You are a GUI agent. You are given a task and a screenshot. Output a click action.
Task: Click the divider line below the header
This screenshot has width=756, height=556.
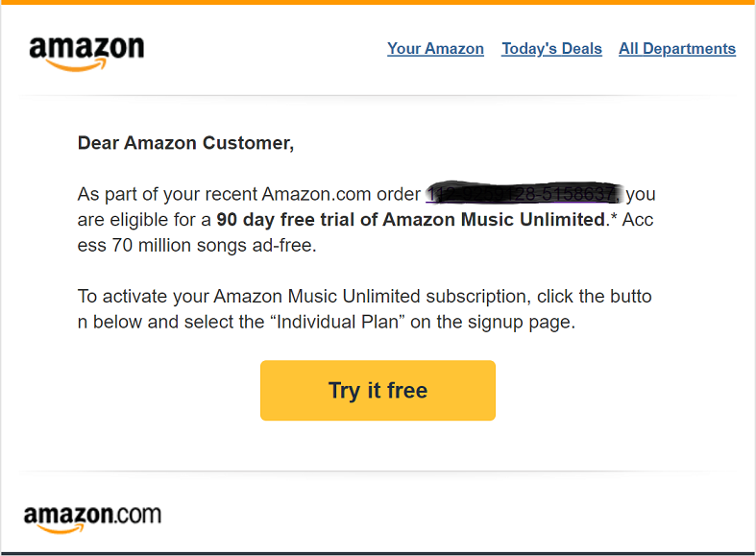coord(378,95)
